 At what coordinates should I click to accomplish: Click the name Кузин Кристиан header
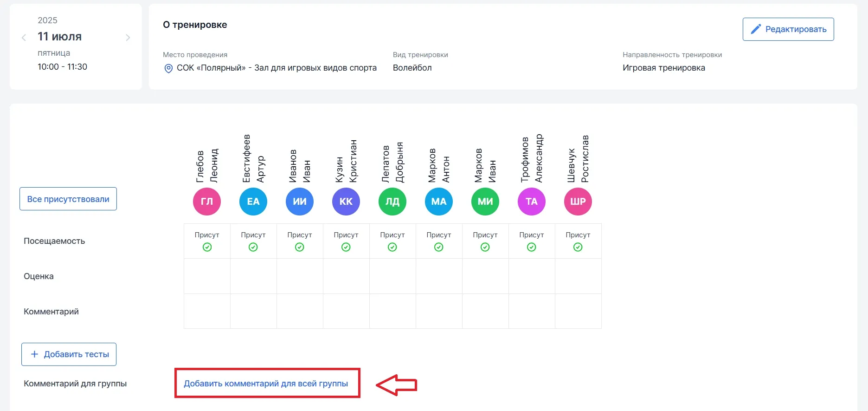(346, 161)
